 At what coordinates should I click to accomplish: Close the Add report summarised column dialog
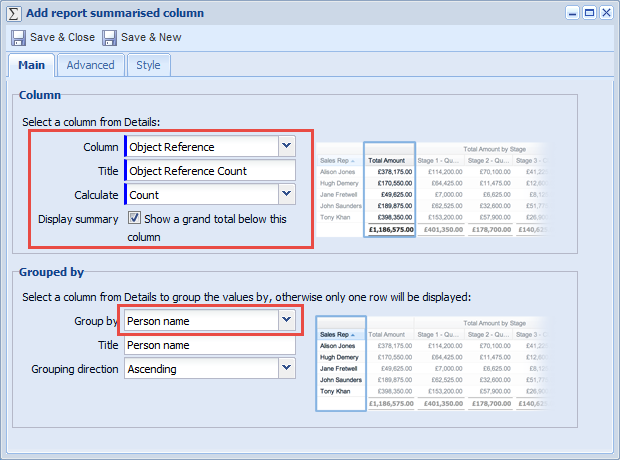[606, 13]
